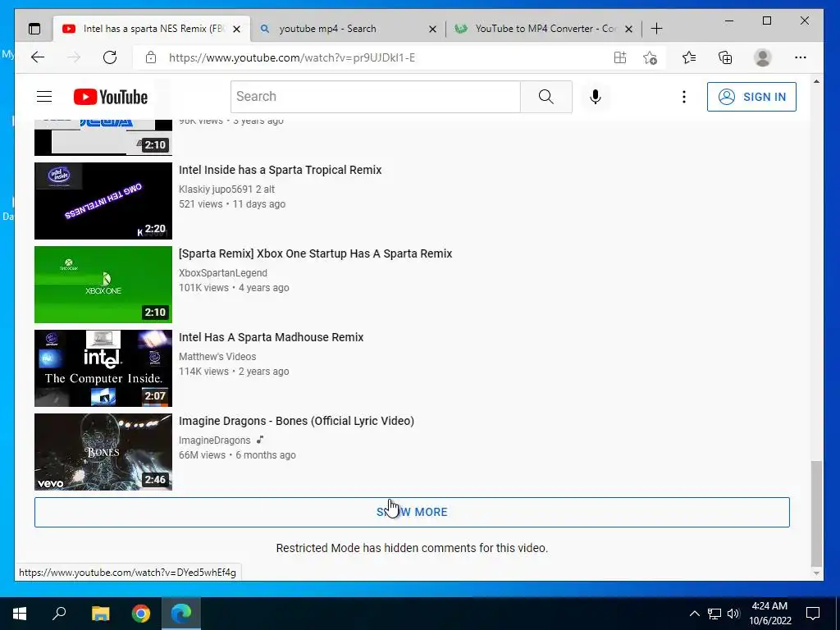The width and height of the screenshot is (840, 630).
Task: Open Edge Settings and more menu
Action: click(801, 57)
